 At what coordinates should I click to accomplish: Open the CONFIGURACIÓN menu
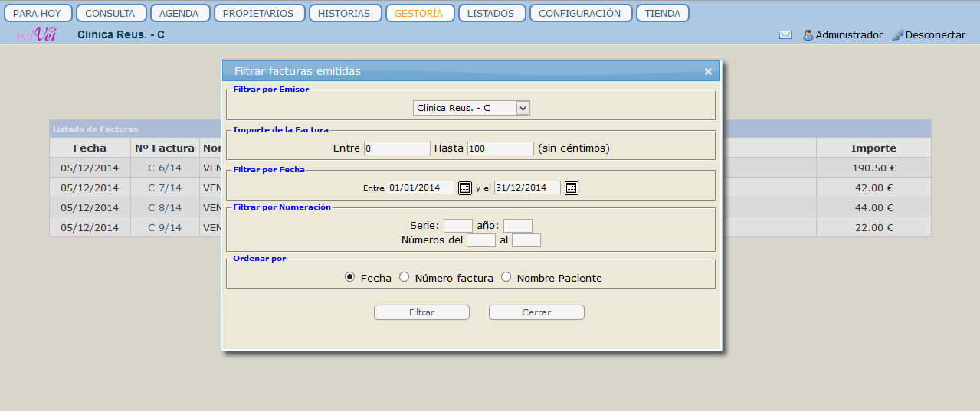click(x=580, y=14)
